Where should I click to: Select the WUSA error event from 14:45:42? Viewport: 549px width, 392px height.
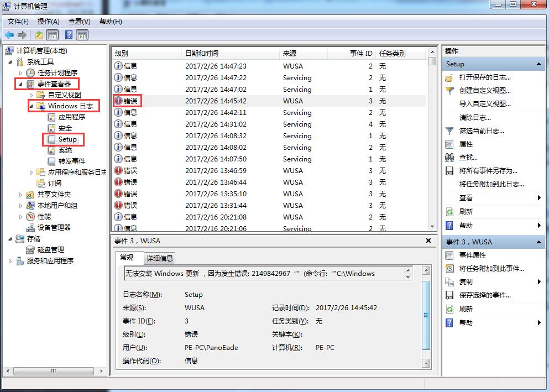click(x=221, y=101)
